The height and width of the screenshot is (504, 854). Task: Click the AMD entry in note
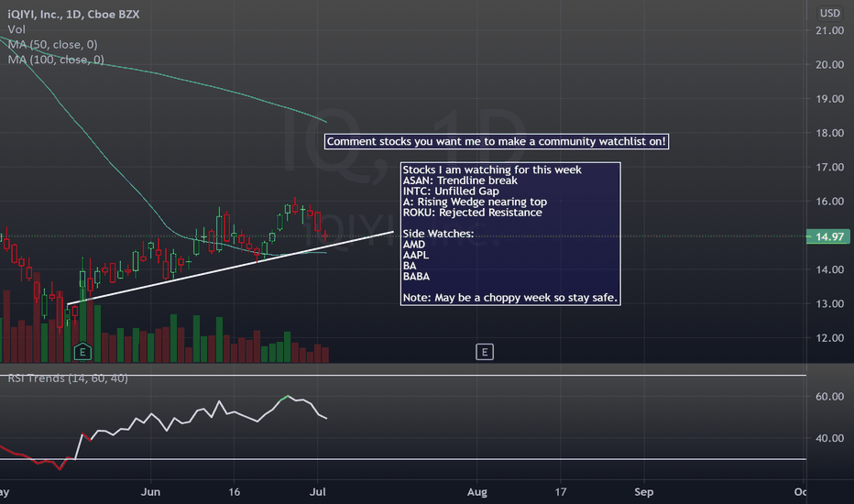[x=413, y=245]
